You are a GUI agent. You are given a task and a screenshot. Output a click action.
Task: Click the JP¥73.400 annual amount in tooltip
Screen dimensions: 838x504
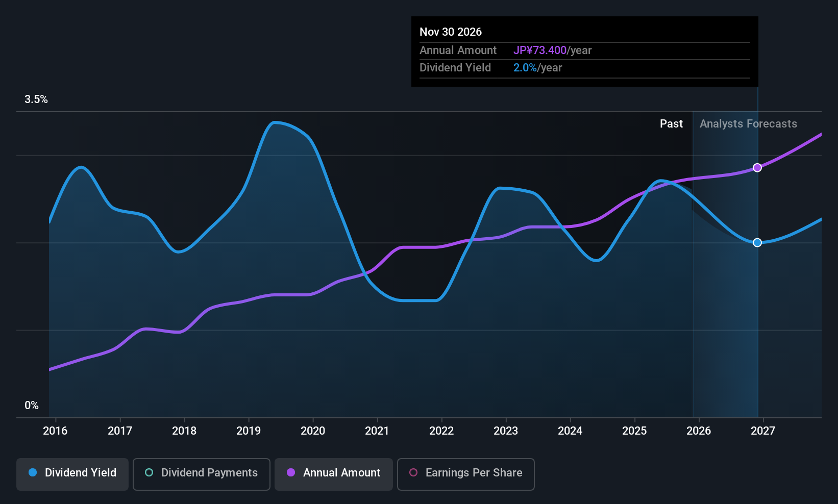(x=540, y=51)
